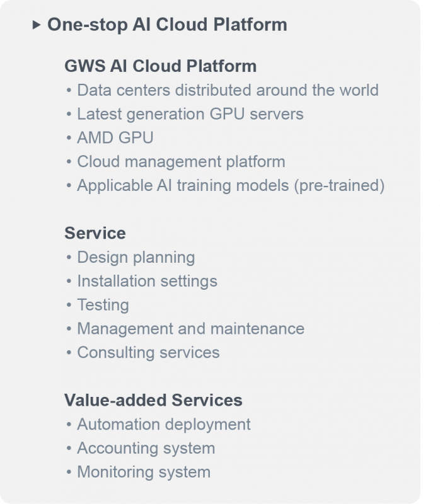
Task: Click bullet before AMD GPU
Action: 69,138
